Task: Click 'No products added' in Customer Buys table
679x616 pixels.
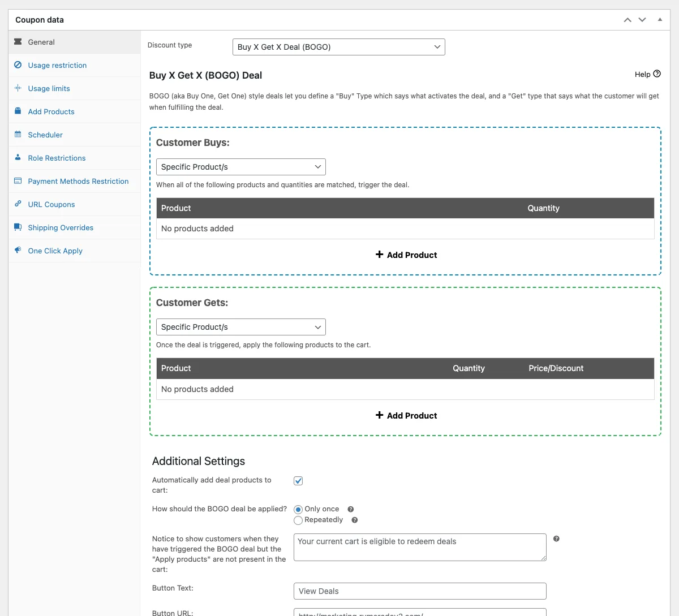Action: [x=197, y=229]
